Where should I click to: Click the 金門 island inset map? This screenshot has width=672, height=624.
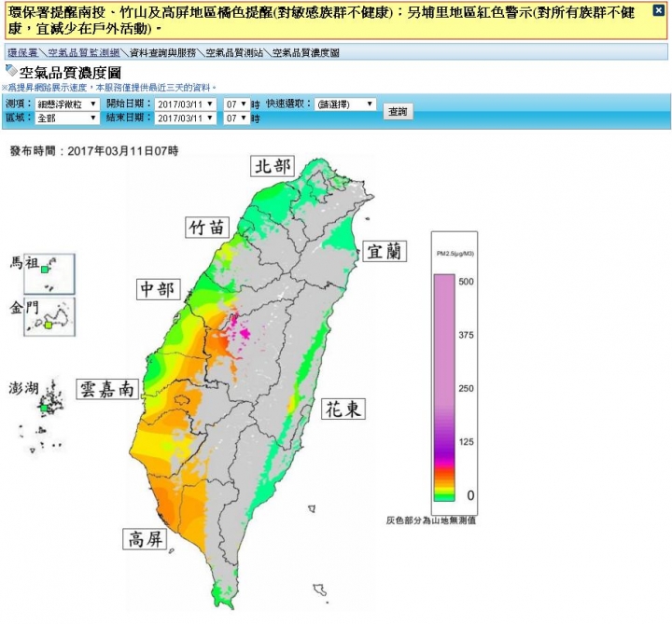click(49, 317)
